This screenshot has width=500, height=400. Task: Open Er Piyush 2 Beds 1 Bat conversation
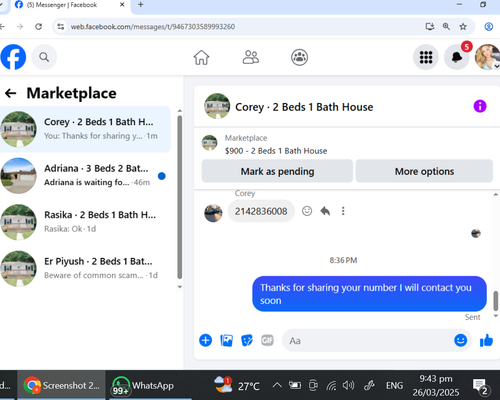point(85,269)
